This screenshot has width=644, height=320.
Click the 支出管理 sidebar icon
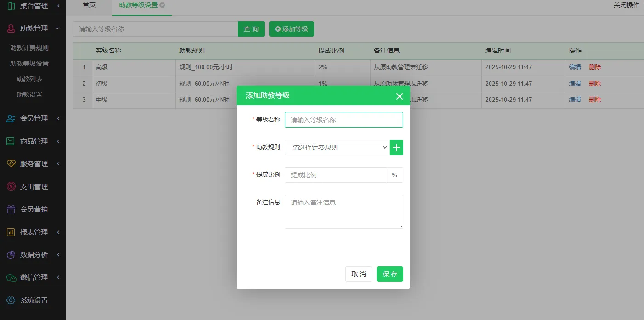click(x=11, y=187)
